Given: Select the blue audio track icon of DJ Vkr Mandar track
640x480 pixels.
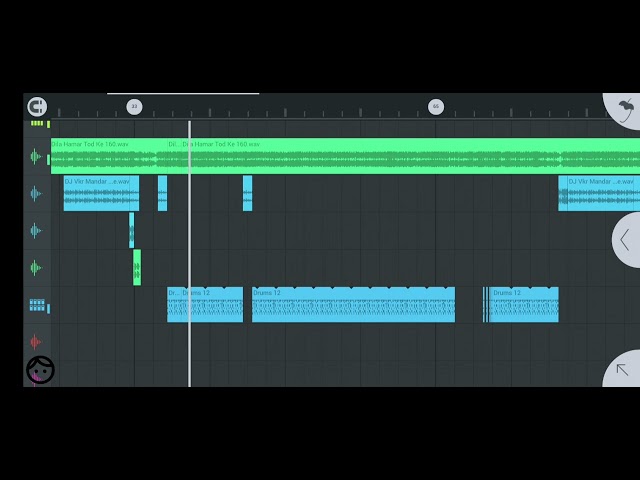Looking at the screenshot, I should [x=36, y=193].
